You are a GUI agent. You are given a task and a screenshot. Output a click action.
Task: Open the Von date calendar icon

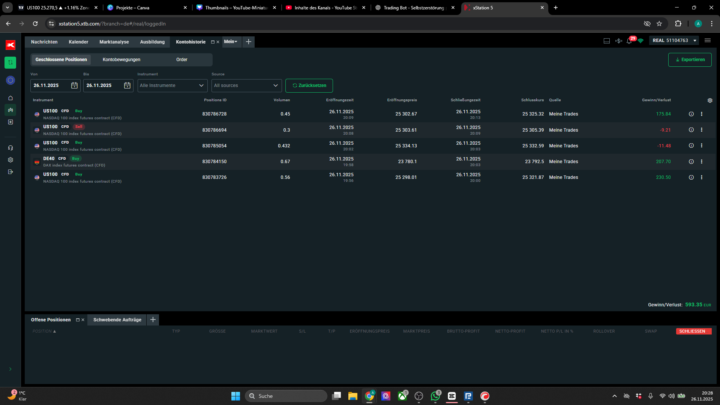[74, 85]
